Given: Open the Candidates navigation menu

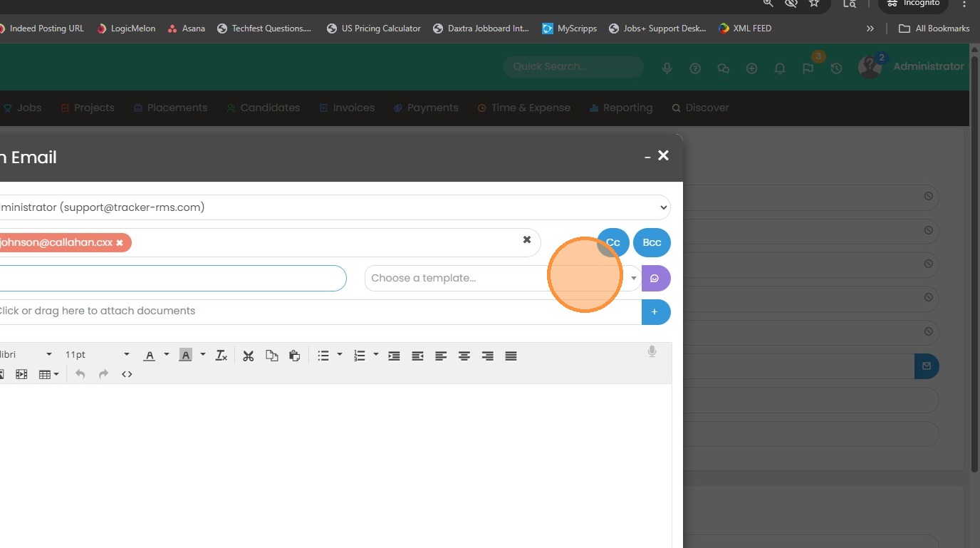Looking at the screenshot, I should [264, 108].
